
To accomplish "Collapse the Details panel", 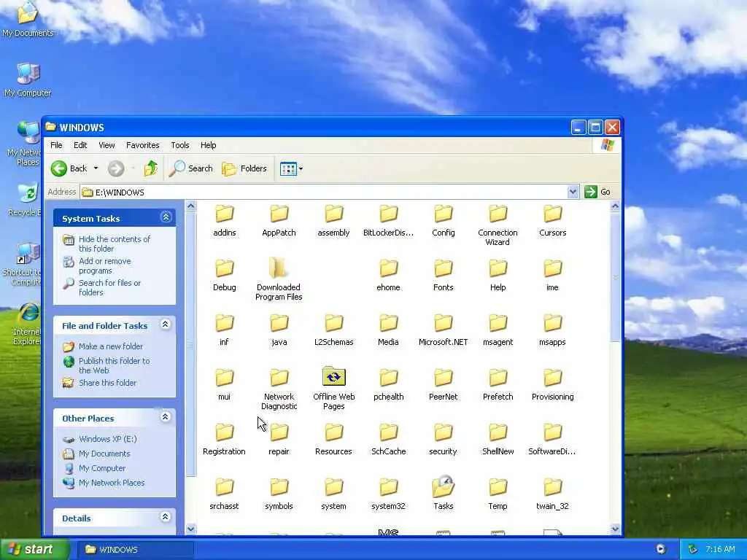I will pos(166,517).
